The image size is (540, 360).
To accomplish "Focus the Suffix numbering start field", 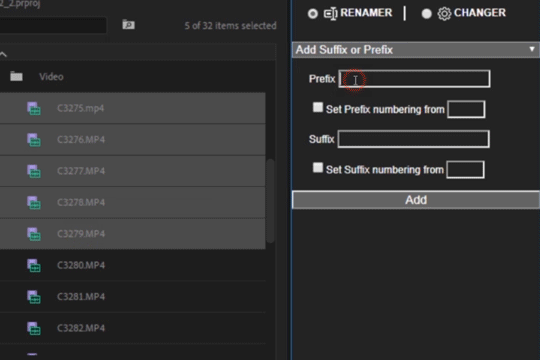I will [465, 169].
